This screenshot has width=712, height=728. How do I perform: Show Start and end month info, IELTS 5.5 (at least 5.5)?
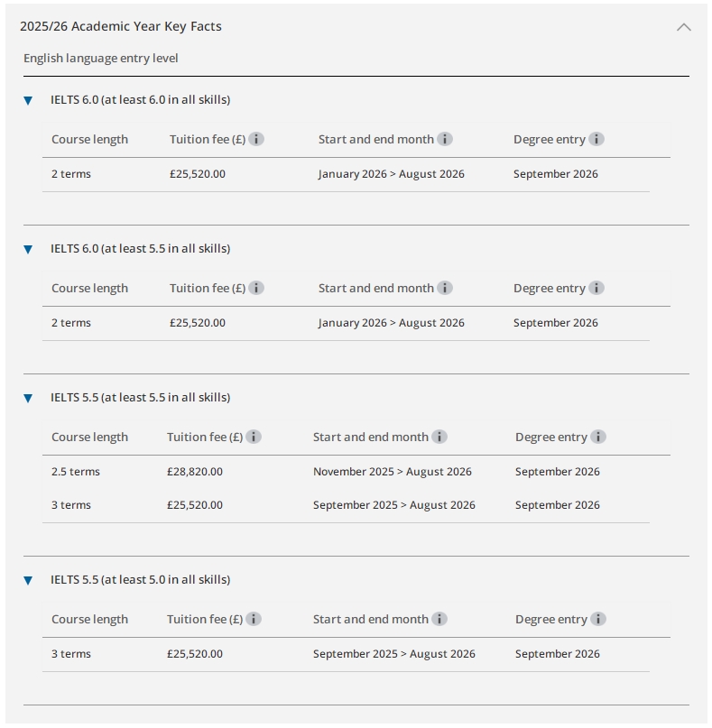[x=439, y=437]
